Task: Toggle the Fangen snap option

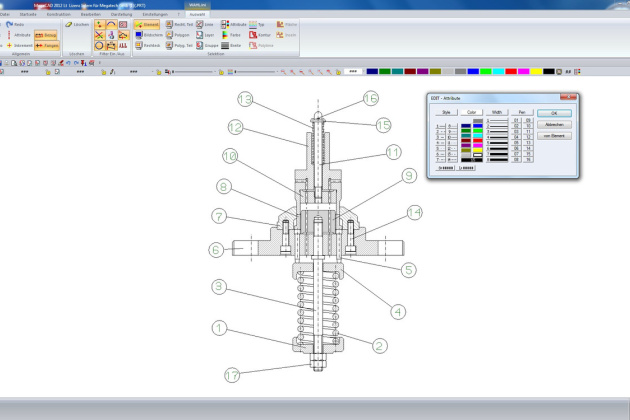Action: 45,45
